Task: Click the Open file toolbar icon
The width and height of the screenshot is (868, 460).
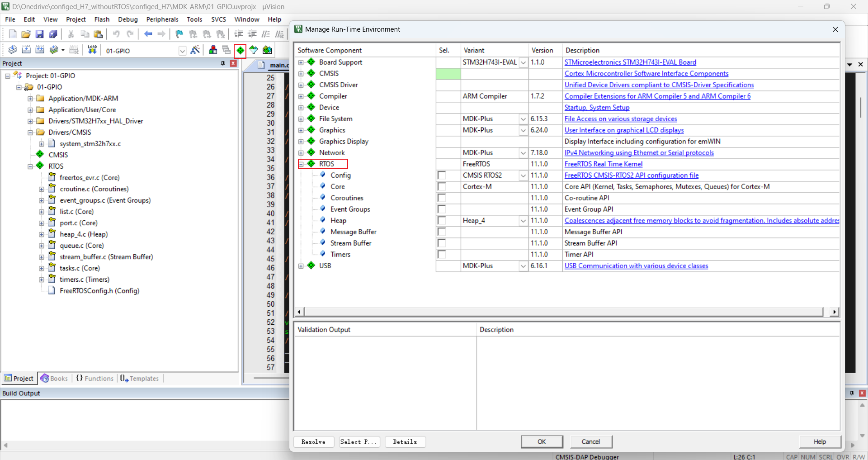Action: tap(26, 34)
